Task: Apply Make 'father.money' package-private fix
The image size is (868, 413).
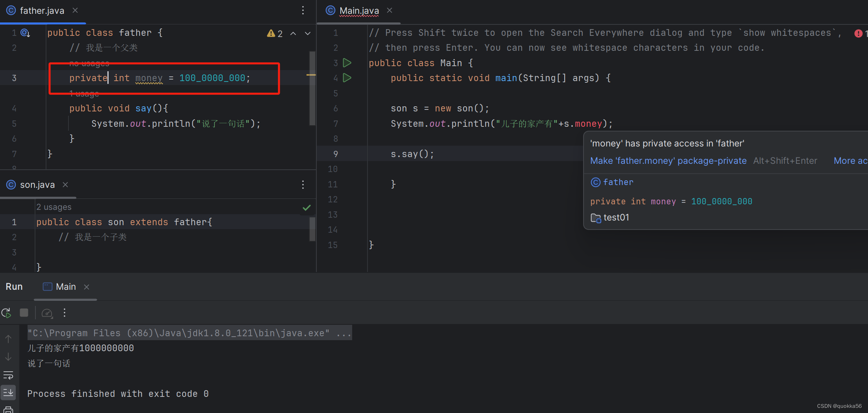Action: pyautogui.click(x=668, y=161)
